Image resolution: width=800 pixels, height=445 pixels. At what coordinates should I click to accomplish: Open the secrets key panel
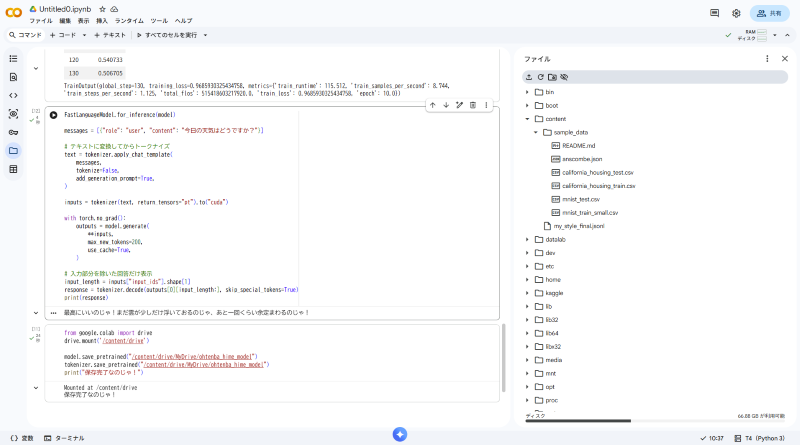(13, 132)
